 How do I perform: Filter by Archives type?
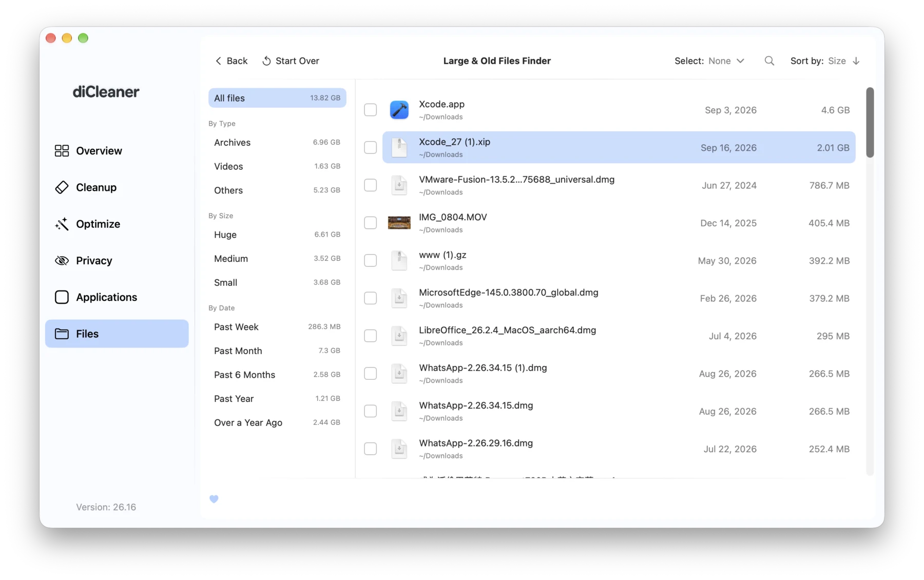coord(277,143)
